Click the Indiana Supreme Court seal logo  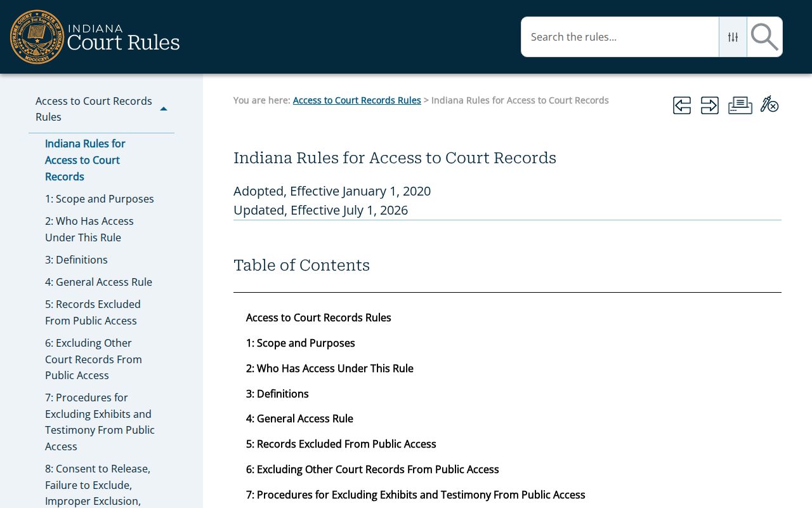[37, 37]
